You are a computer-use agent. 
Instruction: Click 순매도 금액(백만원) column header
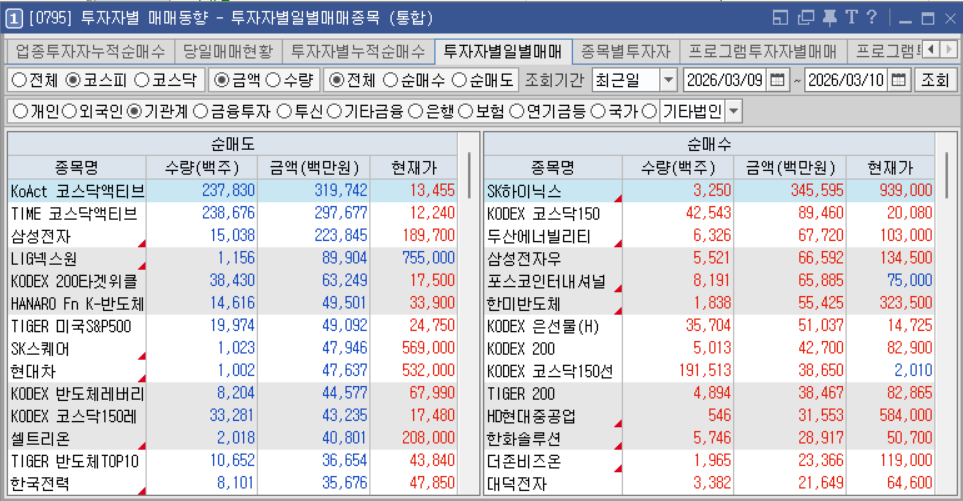(314, 168)
